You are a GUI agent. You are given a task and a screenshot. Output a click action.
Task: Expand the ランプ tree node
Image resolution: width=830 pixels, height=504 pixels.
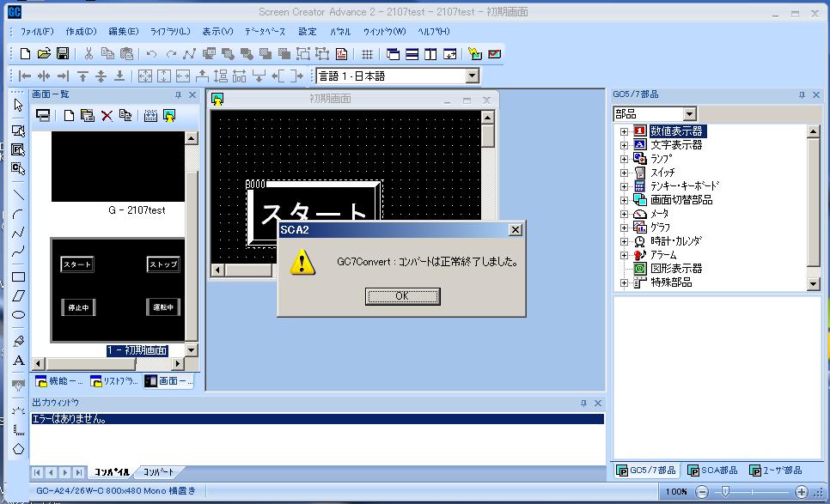[624, 159]
